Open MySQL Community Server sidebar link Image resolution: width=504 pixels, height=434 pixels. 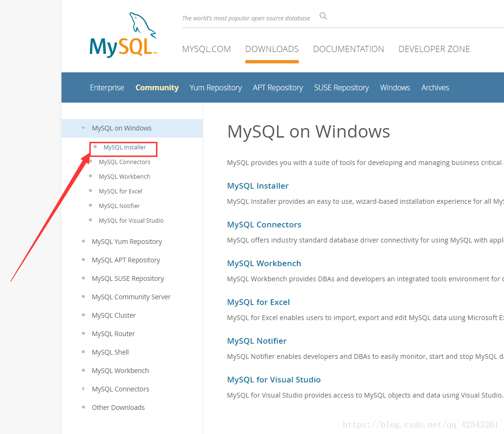tap(131, 297)
